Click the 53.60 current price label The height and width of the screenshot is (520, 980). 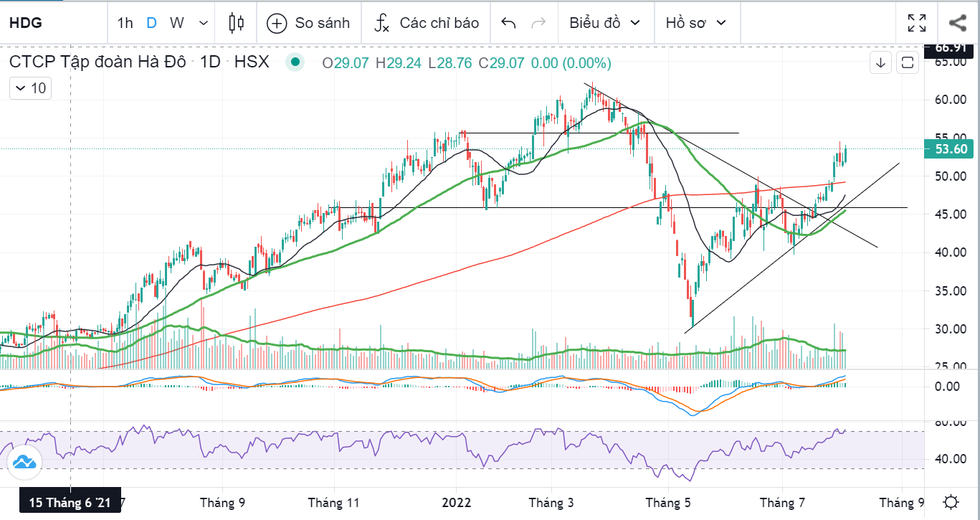pos(951,149)
